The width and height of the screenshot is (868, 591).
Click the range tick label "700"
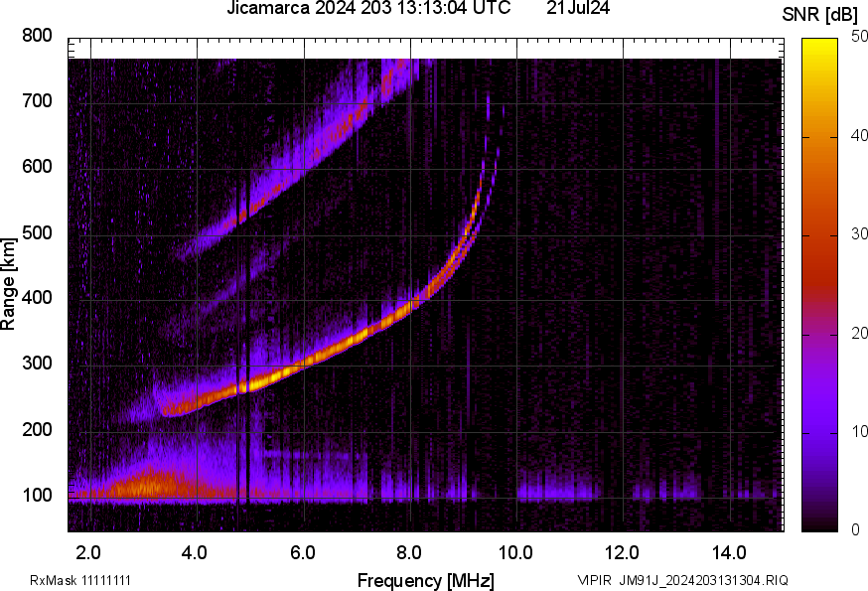tap(37, 100)
